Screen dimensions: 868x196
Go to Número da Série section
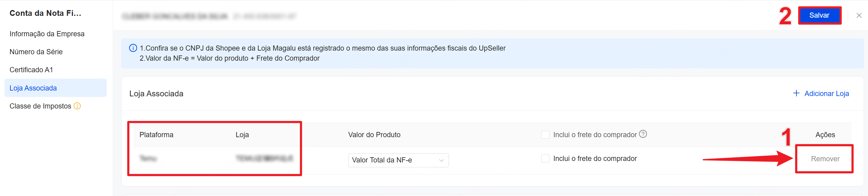click(36, 52)
